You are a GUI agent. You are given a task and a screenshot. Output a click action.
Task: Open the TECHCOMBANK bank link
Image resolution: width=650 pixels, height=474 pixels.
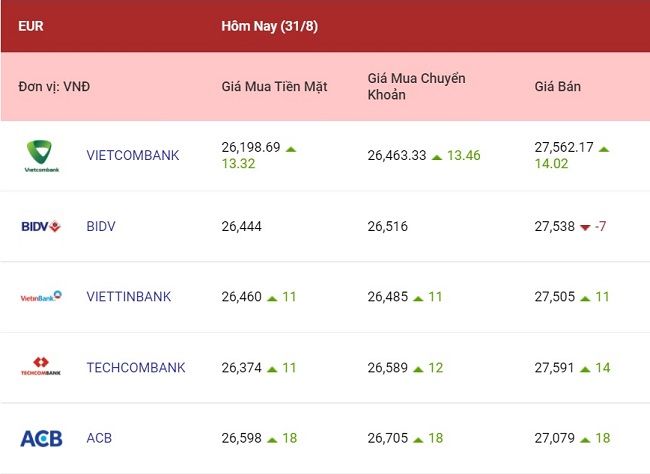point(136,367)
